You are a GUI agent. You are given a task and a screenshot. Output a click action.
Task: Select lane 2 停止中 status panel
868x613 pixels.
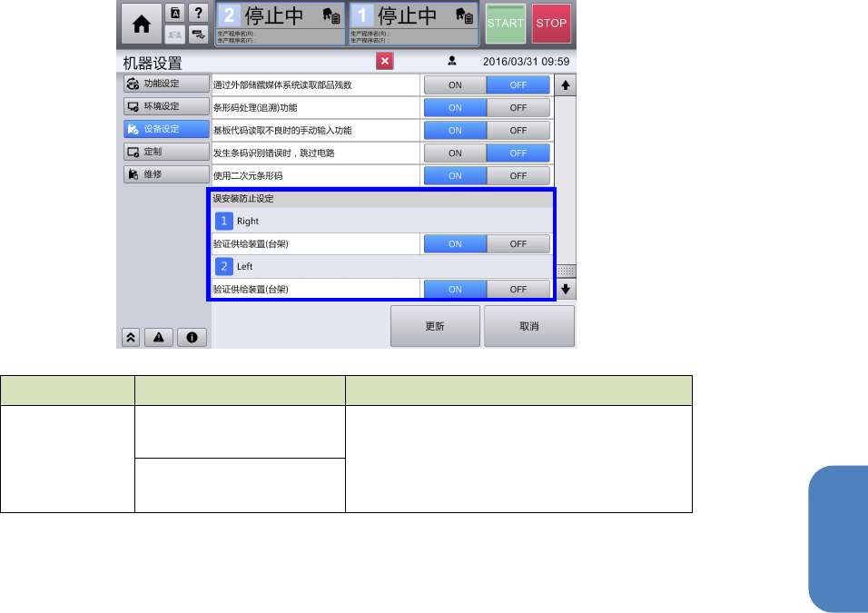pyautogui.click(x=281, y=24)
